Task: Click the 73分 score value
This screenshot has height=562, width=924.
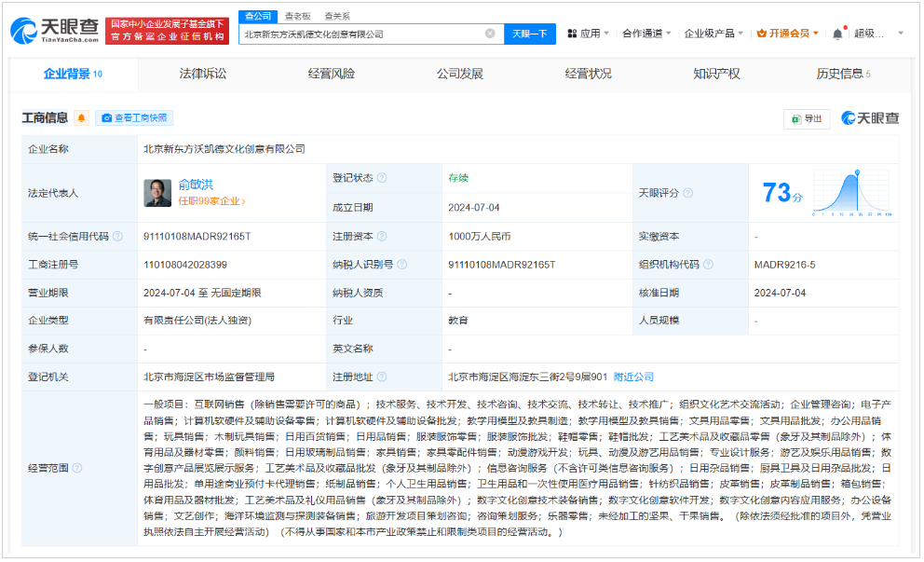Action: tap(782, 193)
